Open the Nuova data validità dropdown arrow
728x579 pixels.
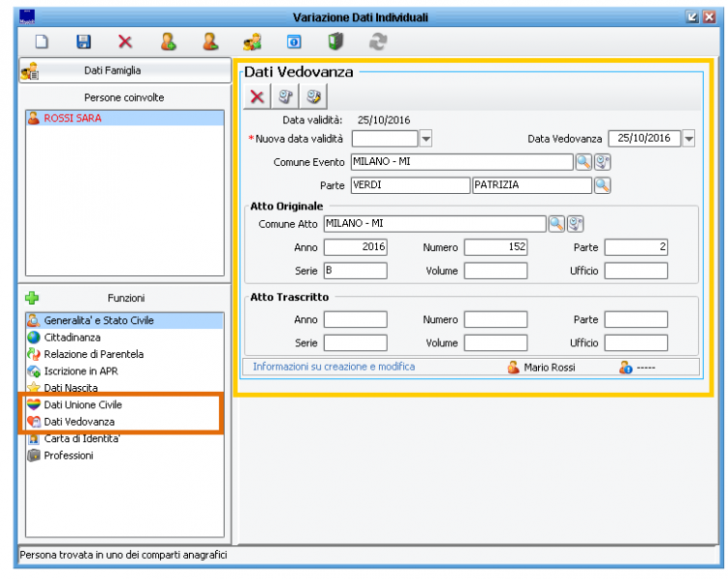[x=425, y=139]
